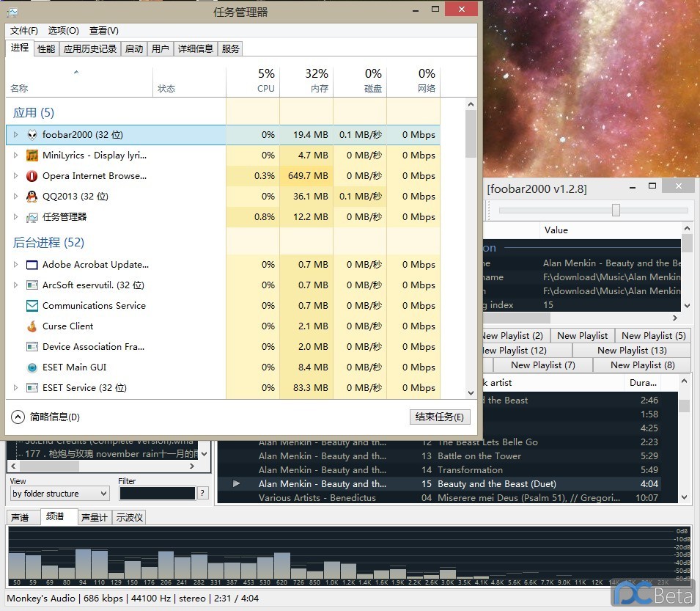Switch to the 启动 tab
The width and height of the screenshot is (700, 611).
(x=134, y=48)
